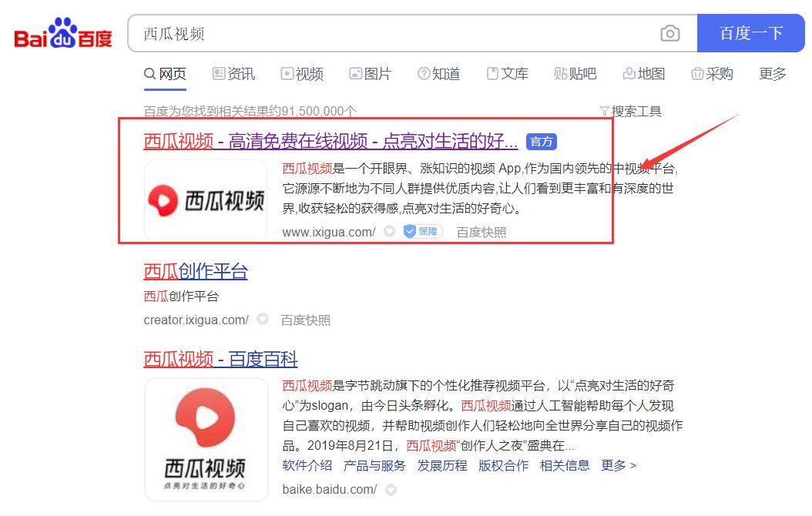
Task: Open the 西瓜视频 - 百度百科 result
Action: click(x=220, y=359)
